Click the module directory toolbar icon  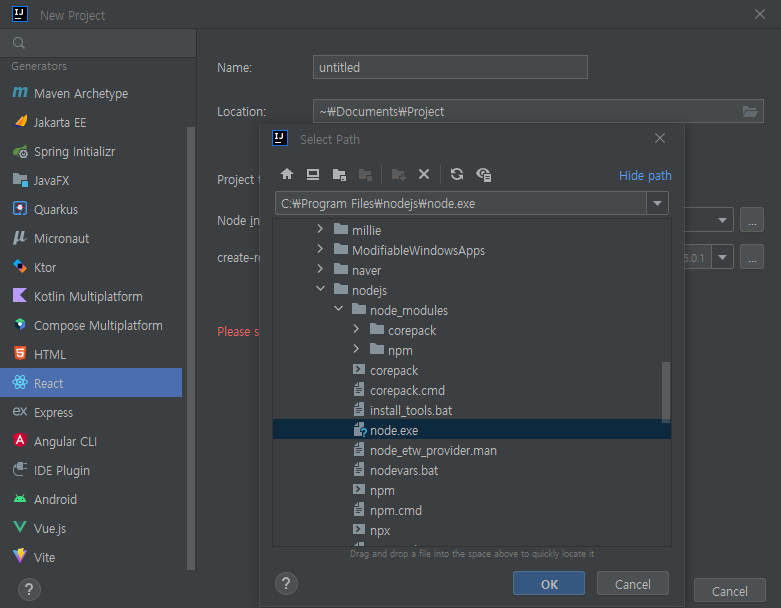[365, 174]
